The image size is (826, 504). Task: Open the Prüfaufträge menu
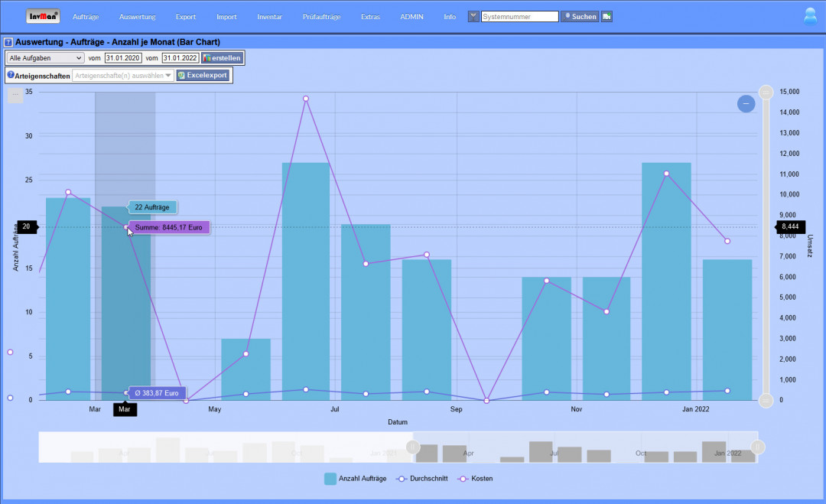click(321, 16)
